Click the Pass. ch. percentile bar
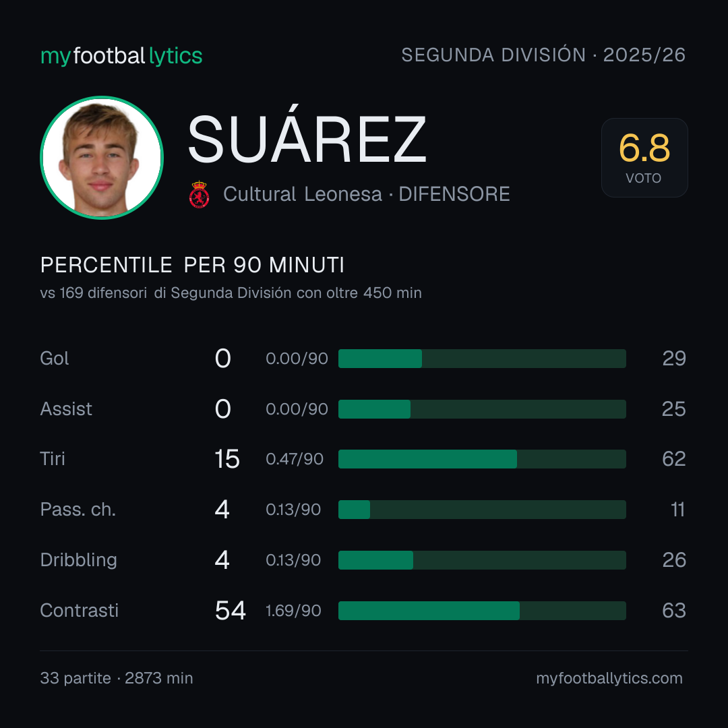728x728 pixels. pyautogui.click(x=482, y=510)
